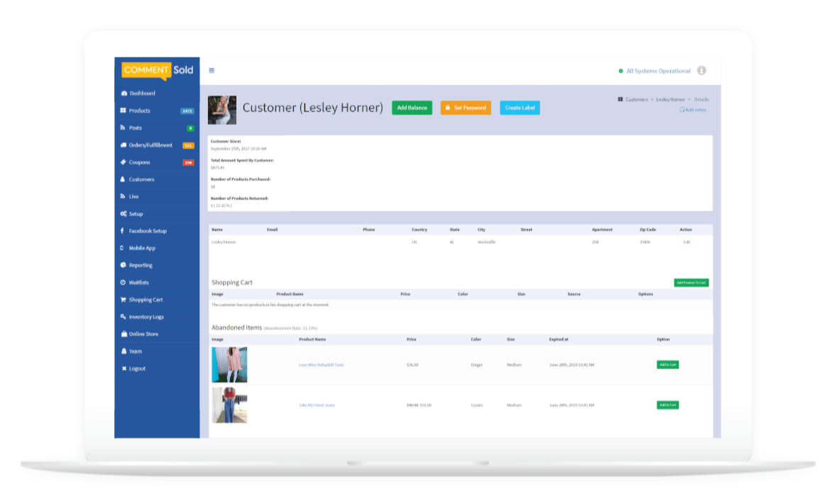Open the Setup gears icon
The height and width of the screenshot is (504, 832).
pos(123,214)
